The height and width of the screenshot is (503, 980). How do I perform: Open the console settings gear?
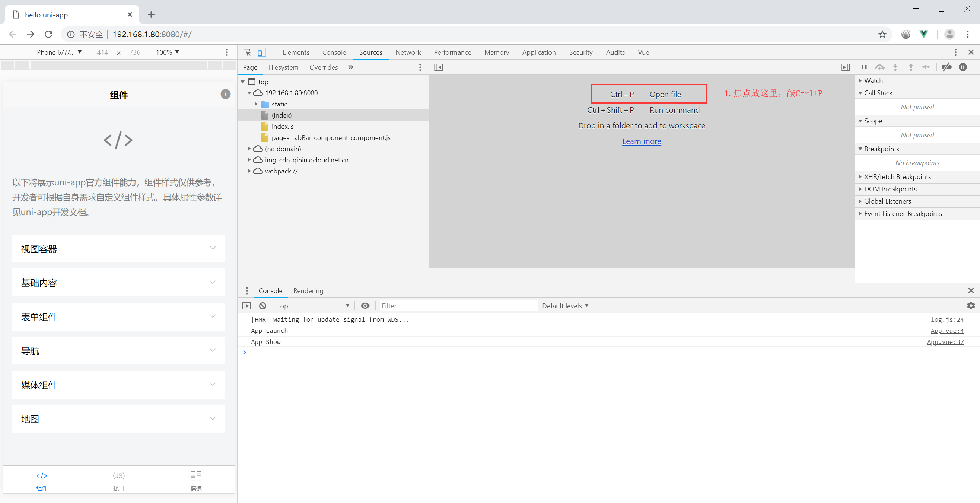pyautogui.click(x=970, y=306)
